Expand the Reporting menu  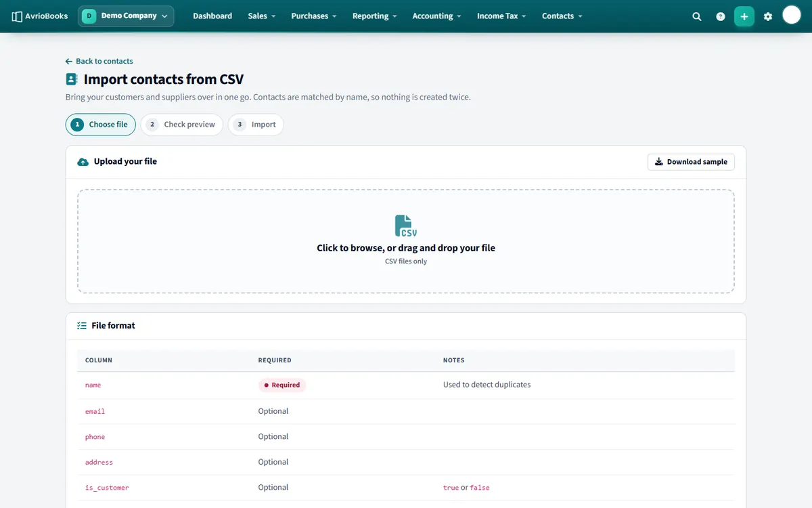374,16
